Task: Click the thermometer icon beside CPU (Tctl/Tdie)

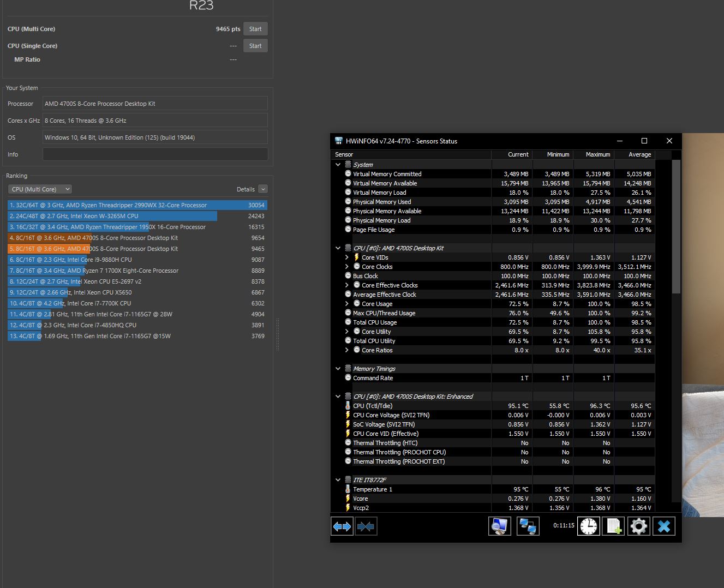Action: [348, 406]
